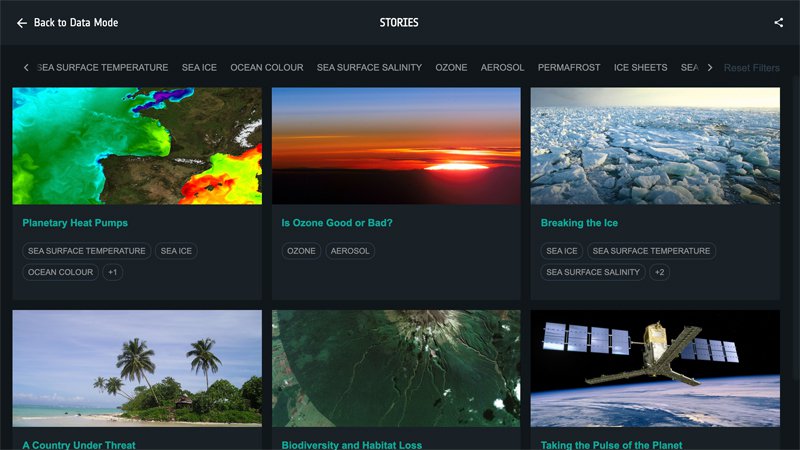Choose the Ice Sheets filter

pos(640,67)
